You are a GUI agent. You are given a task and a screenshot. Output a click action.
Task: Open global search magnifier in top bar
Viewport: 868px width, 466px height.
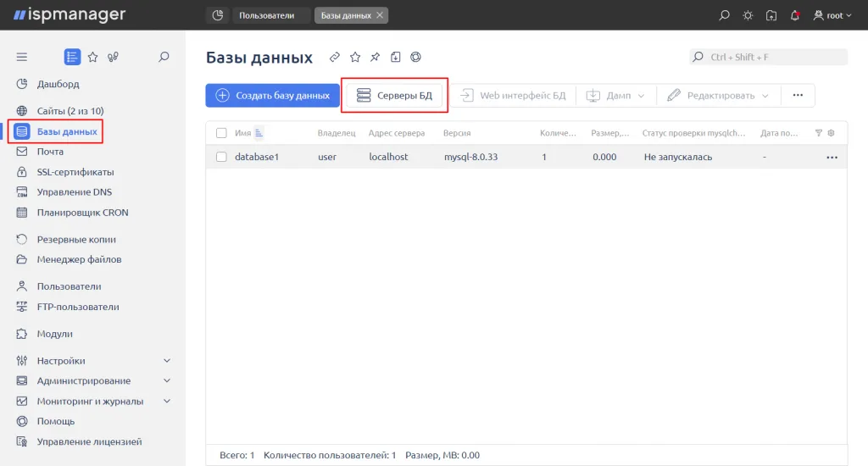724,15
